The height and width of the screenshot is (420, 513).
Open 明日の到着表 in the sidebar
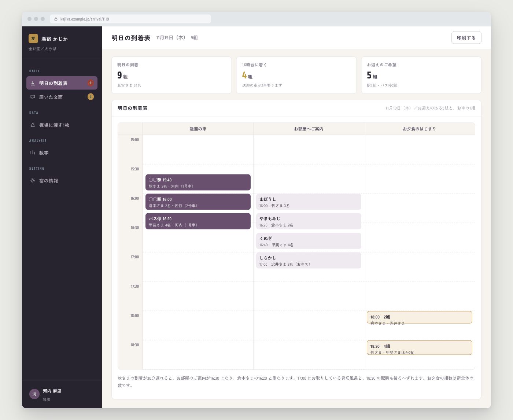coord(62,83)
